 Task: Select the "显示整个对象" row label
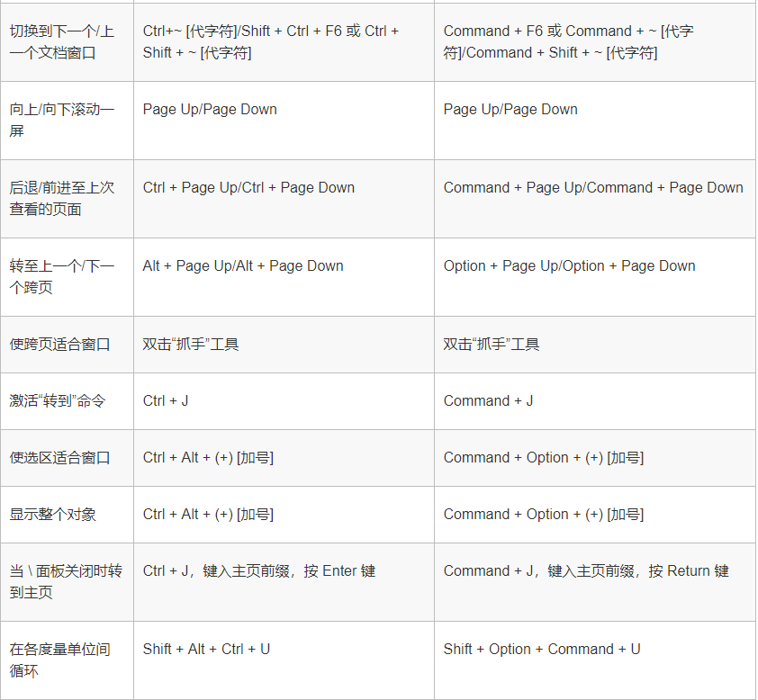(53, 515)
